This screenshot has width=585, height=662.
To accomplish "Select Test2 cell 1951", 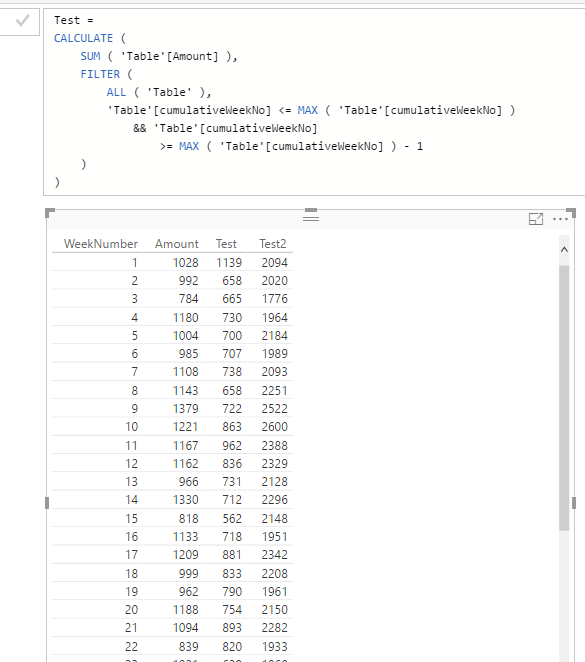I will click(x=274, y=537).
